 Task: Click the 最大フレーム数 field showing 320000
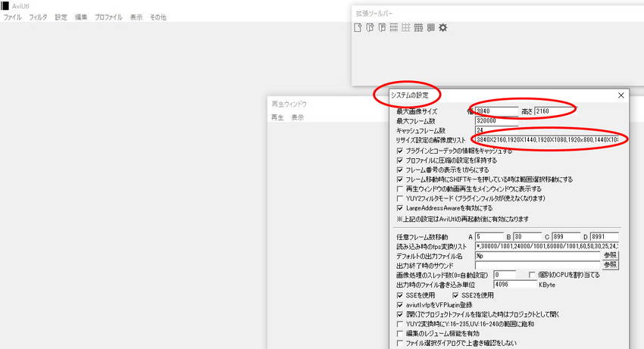(x=496, y=120)
